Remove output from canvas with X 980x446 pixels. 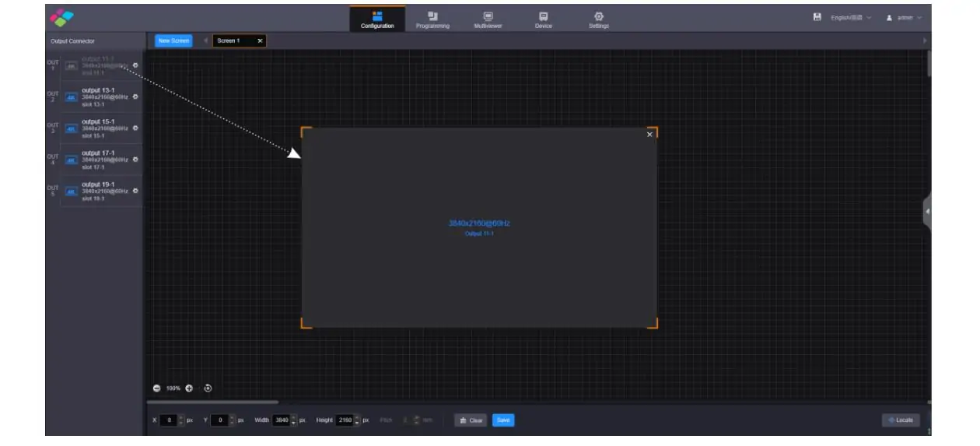click(650, 135)
